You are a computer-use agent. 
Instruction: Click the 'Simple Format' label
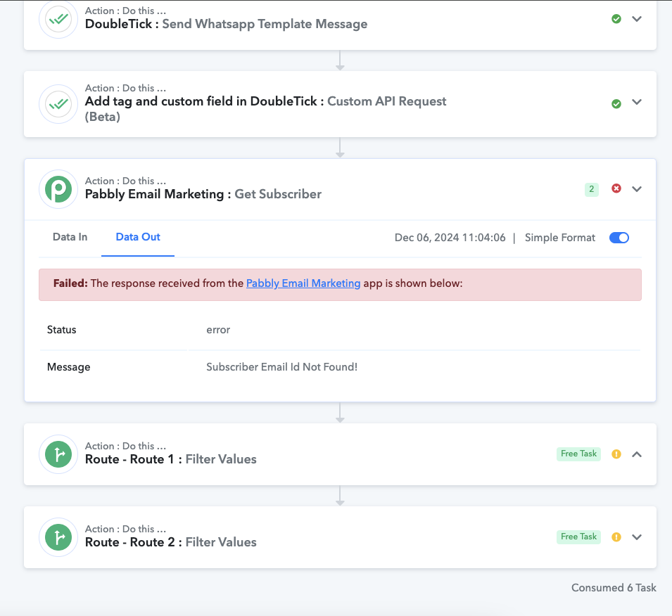coord(559,238)
